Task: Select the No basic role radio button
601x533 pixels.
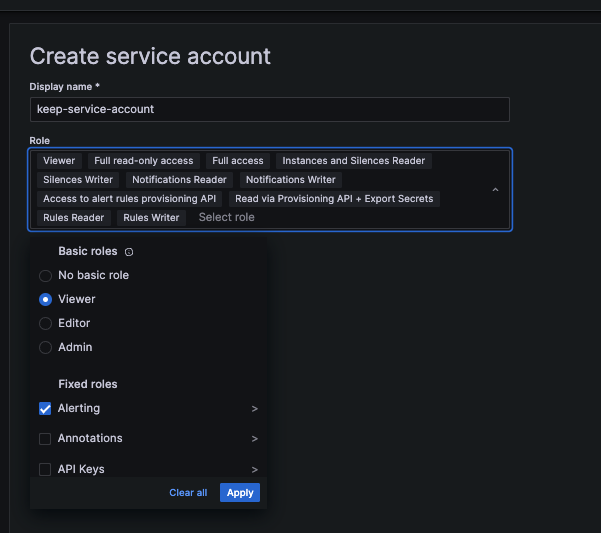Action: pos(45,276)
